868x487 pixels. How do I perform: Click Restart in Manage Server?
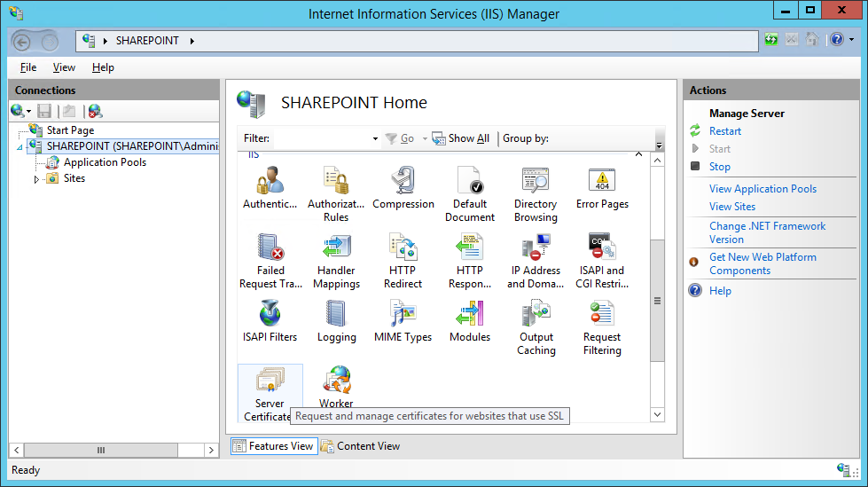724,131
